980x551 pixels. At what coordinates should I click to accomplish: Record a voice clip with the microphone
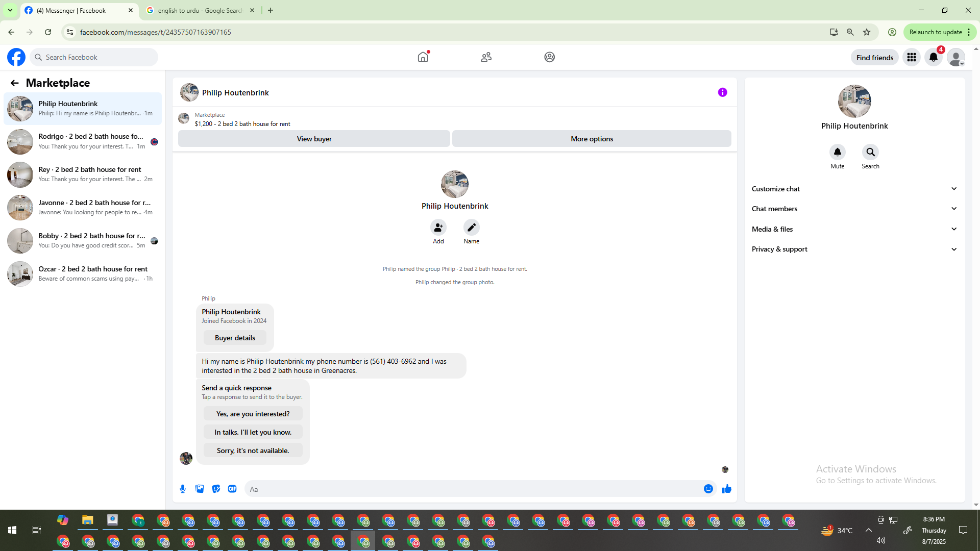coord(183,489)
